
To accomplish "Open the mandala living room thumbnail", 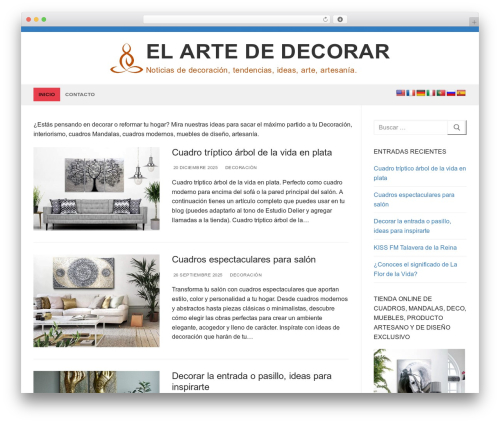I will pyautogui.click(x=96, y=301).
